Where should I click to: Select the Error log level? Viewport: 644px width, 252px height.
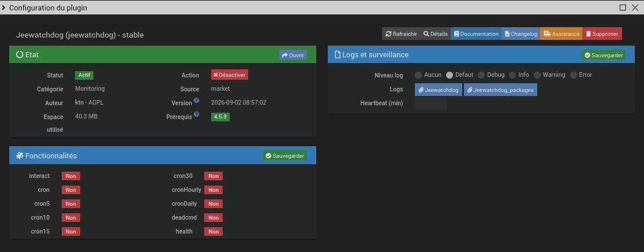pos(574,75)
